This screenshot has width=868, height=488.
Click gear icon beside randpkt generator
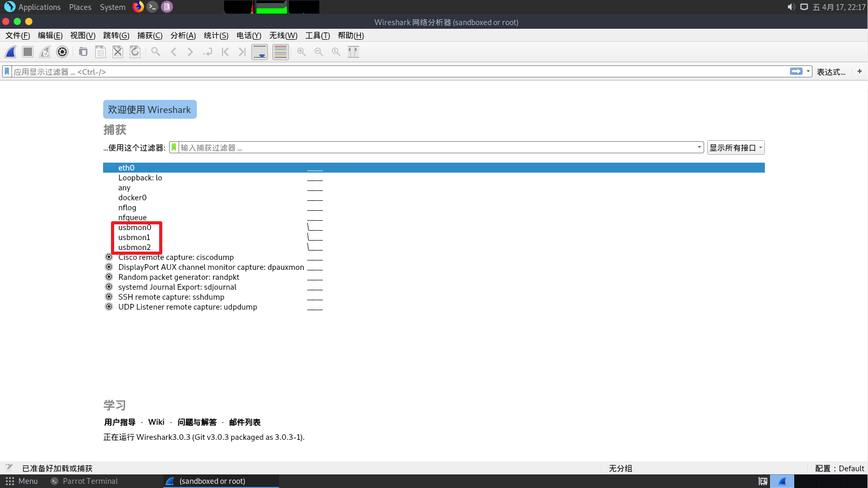tap(109, 277)
